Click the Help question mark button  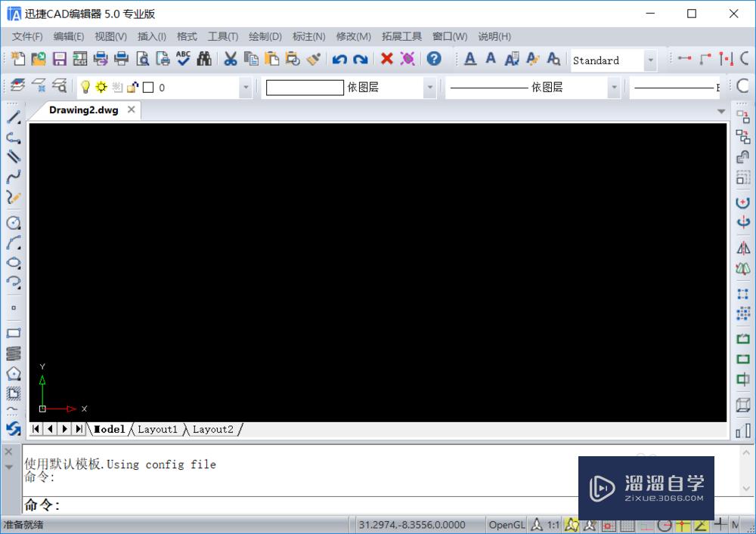coord(435,58)
